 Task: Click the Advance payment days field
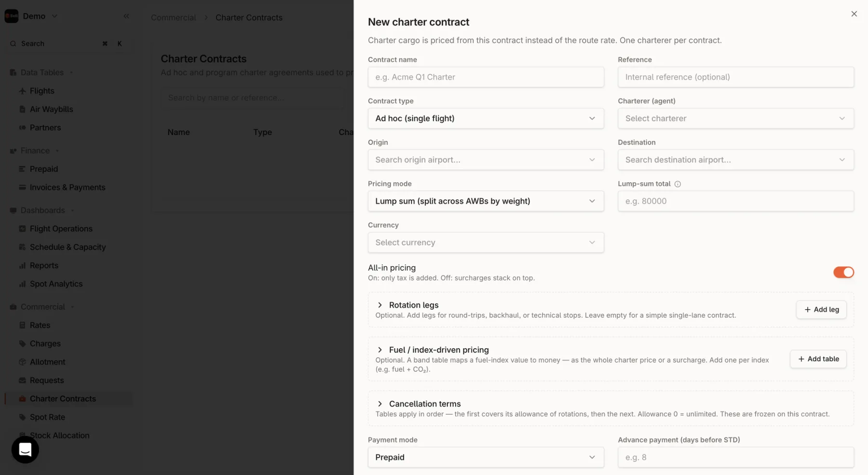coord(735,457)
